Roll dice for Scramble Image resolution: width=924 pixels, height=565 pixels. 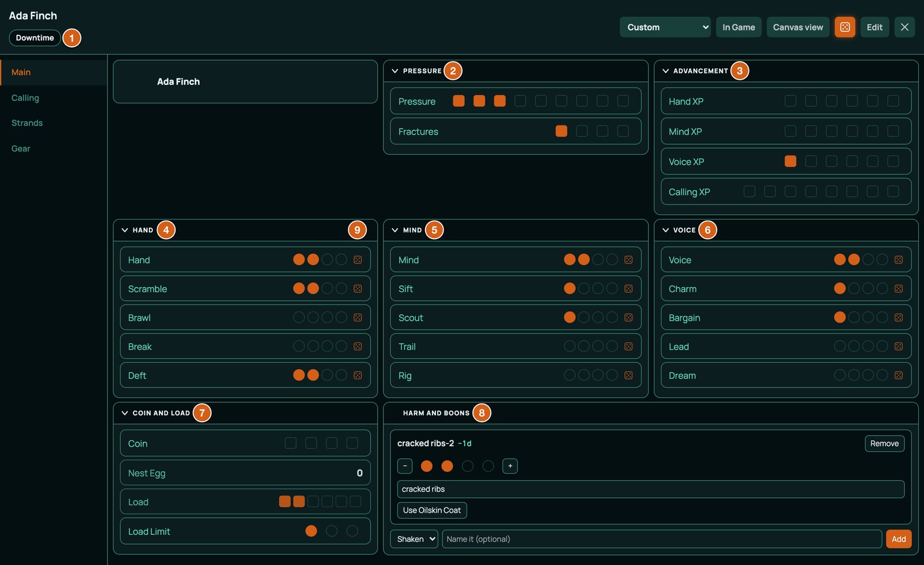[358, 289]
